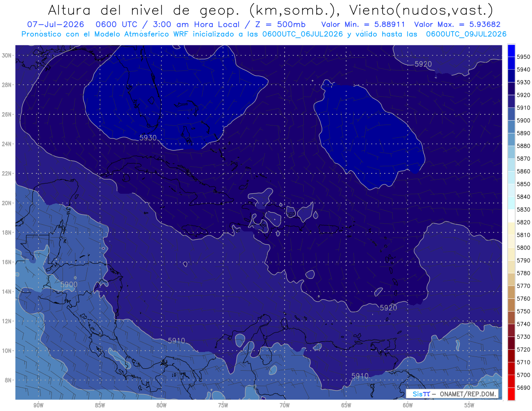Click the 16N latitude label
532x411 pixels.
[6, 262]
